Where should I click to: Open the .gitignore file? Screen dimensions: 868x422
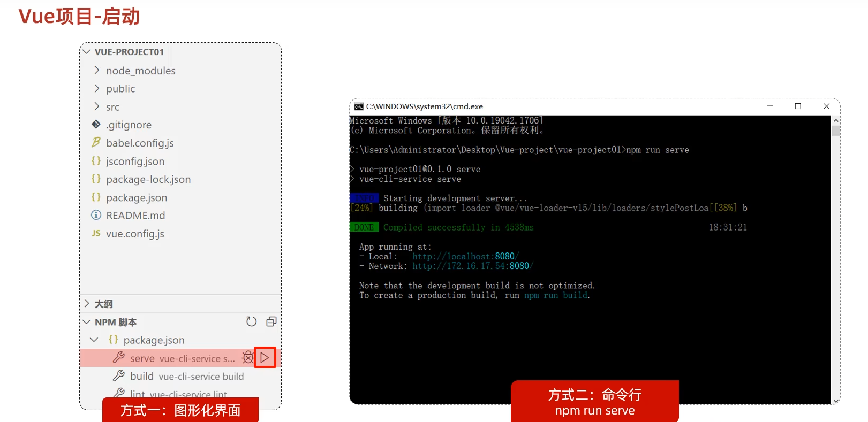pyautogui.click(x=129, y=125)
